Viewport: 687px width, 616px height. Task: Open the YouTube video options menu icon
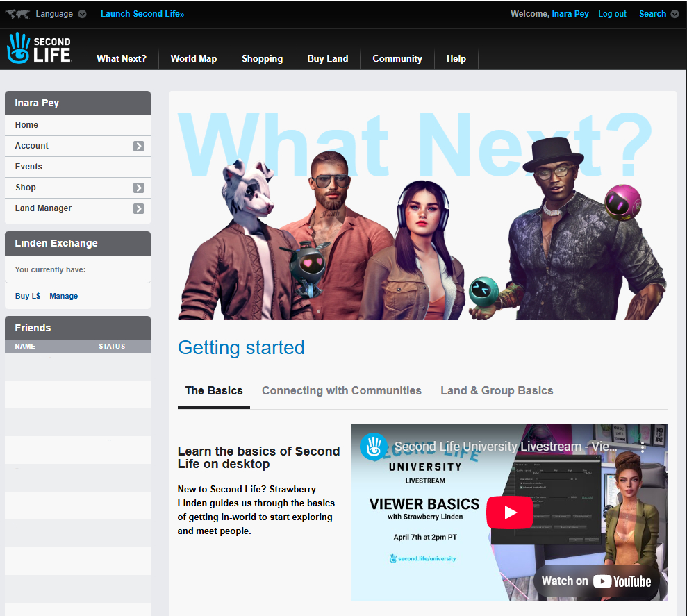click(x=643, y=447)
